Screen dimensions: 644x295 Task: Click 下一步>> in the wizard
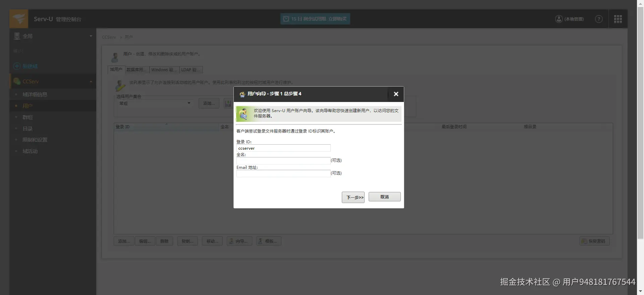pos(353,197)
